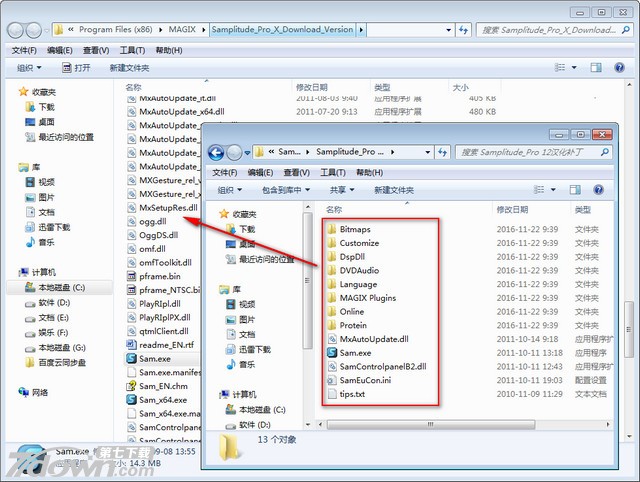Open 帮助(H) menu in front window
This screenshot has height=482, width=640.
(369, 173)
